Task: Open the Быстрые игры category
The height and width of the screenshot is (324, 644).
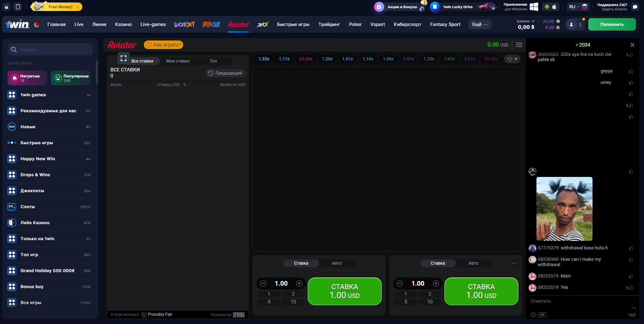Action: 49,143
